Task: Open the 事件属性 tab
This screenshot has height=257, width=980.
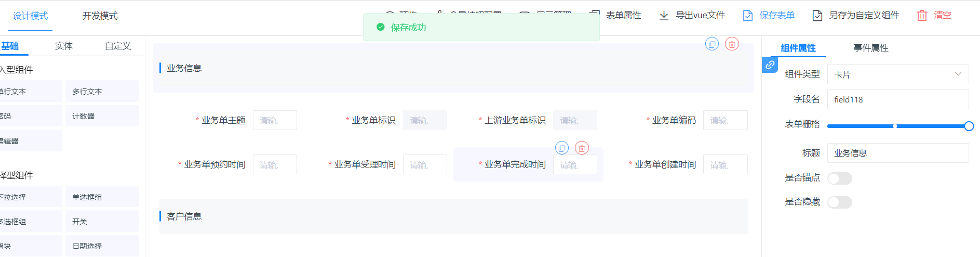Action: [x=871, y=48]
